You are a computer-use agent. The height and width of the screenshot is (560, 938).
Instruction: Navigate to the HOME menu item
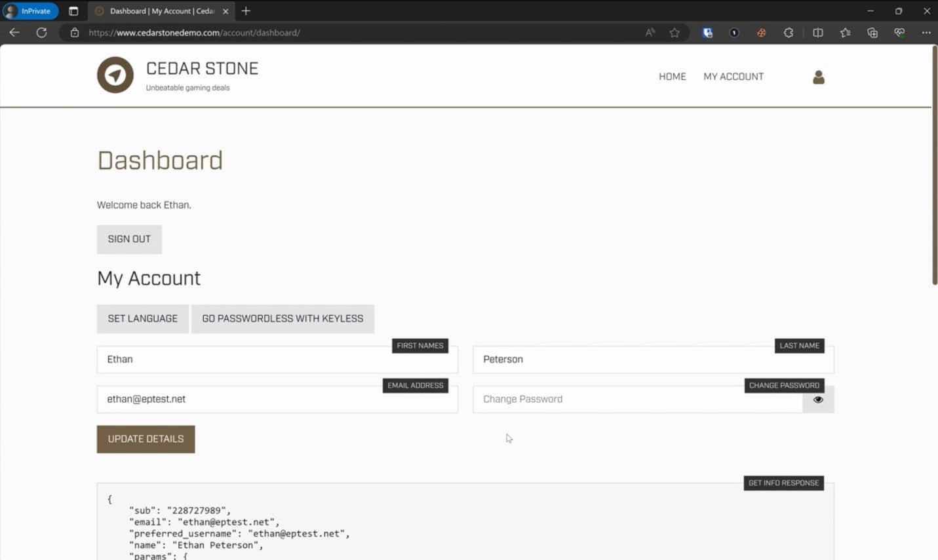point(672,77)
